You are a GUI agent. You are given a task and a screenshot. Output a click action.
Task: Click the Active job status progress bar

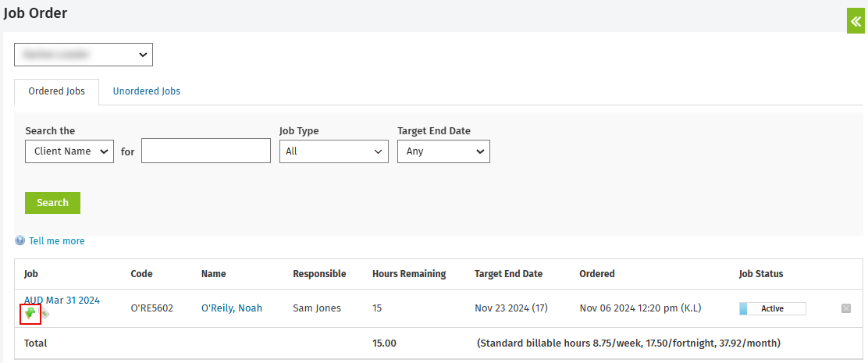(x=772, y=308)
